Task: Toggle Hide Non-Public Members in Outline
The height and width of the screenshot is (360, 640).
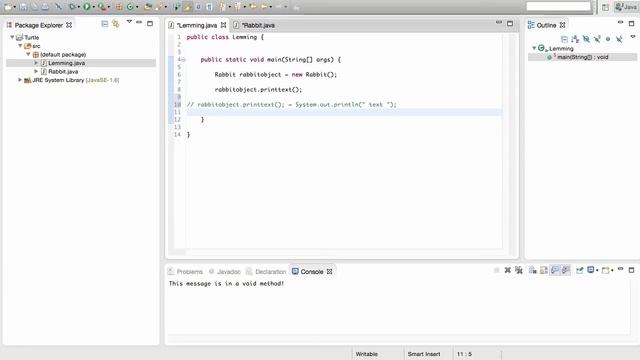Action: (608, 39)
